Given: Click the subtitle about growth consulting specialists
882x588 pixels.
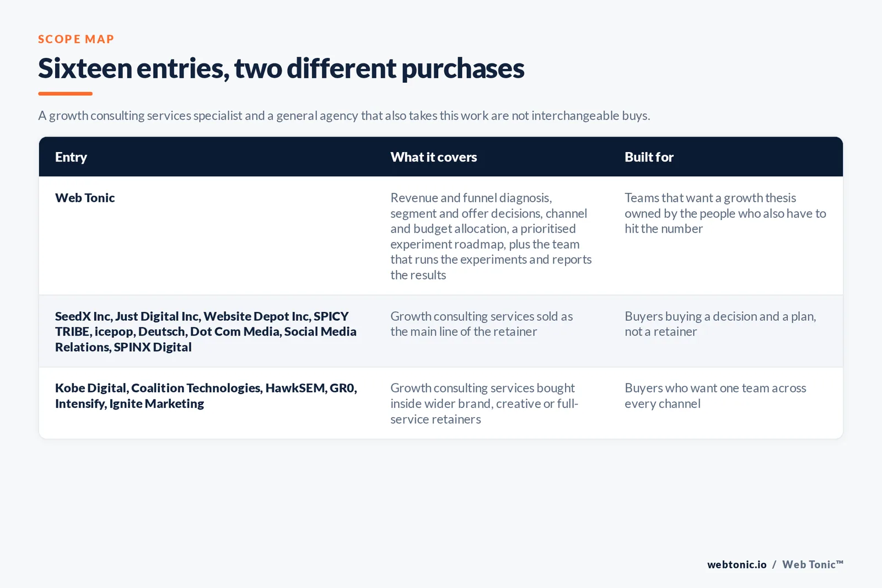Looking at the screenshot, I should [x=344, y=116].
